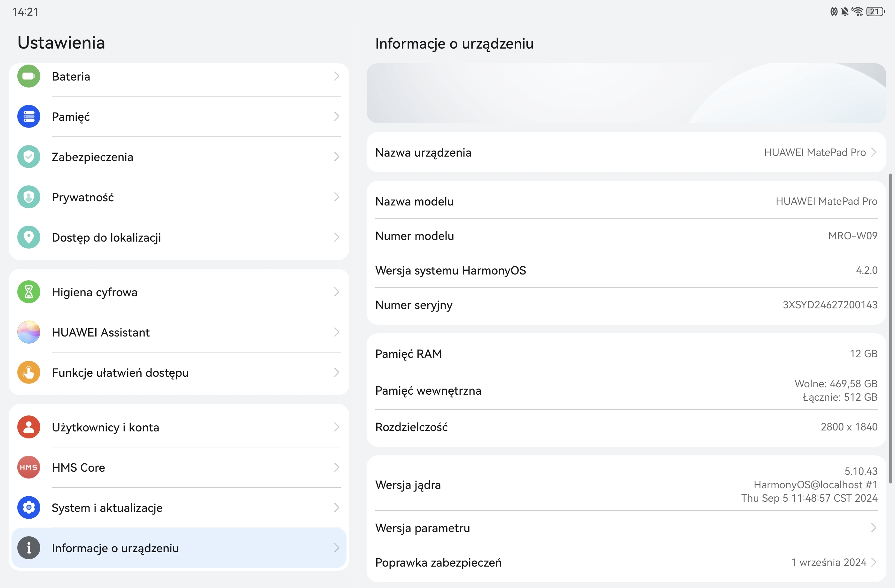Tap the red HMS Core icon
The height and width of the screenshot is (588, 895).
(x=28, y=467)
